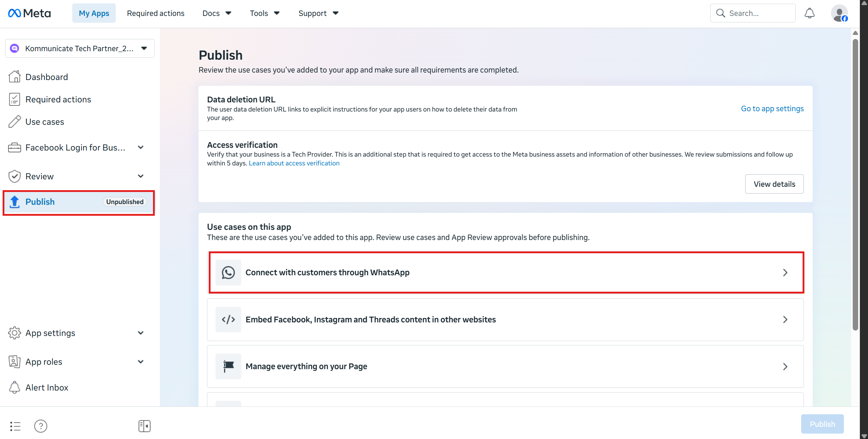Click the Publish button at bottom right
This screenshot has height=439, width=868.
(823, 424)
